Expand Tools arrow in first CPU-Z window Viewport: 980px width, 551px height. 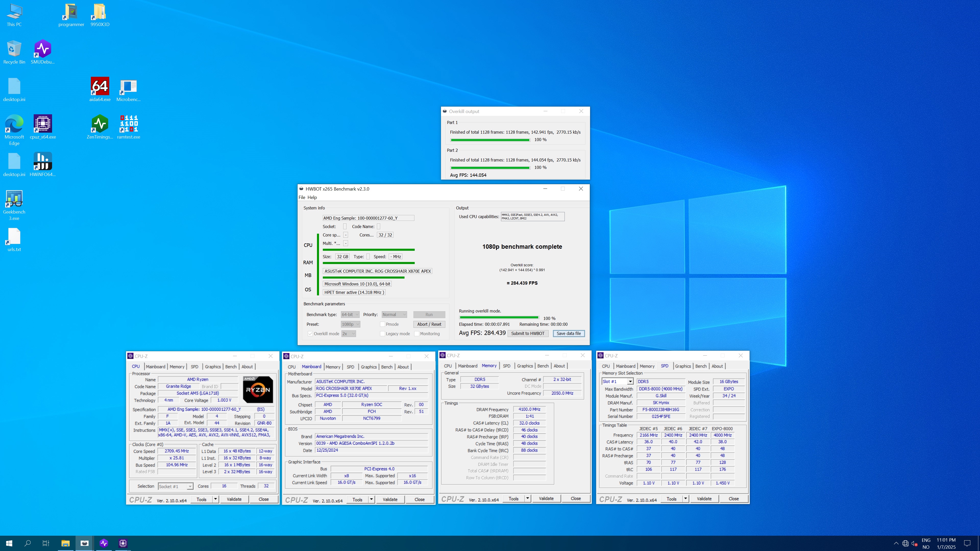tap(215, 499)
